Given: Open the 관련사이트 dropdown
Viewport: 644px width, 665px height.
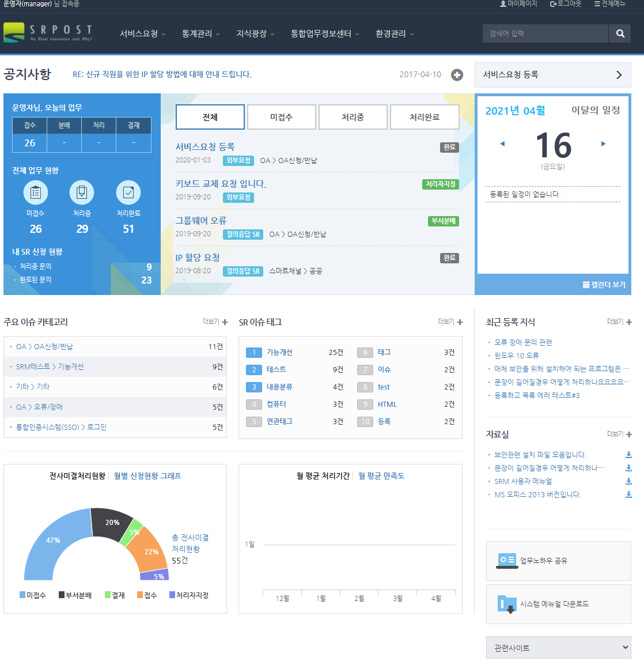Looking at the screenshot, I should (x=558, y=648).
